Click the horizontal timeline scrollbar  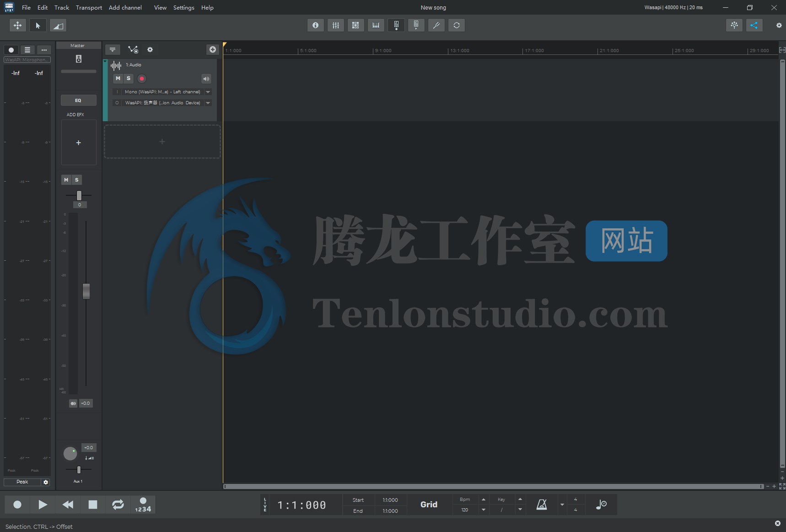(x=493, y=486)
